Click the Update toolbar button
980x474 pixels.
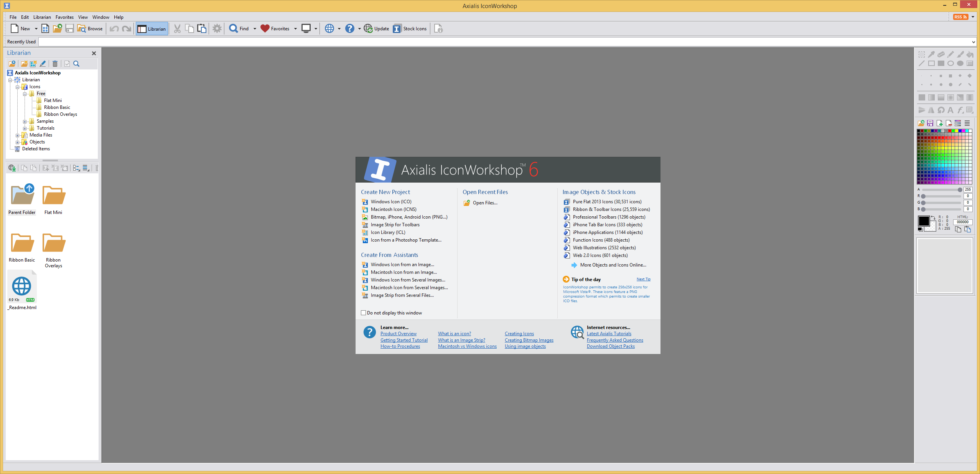(376, 28)
